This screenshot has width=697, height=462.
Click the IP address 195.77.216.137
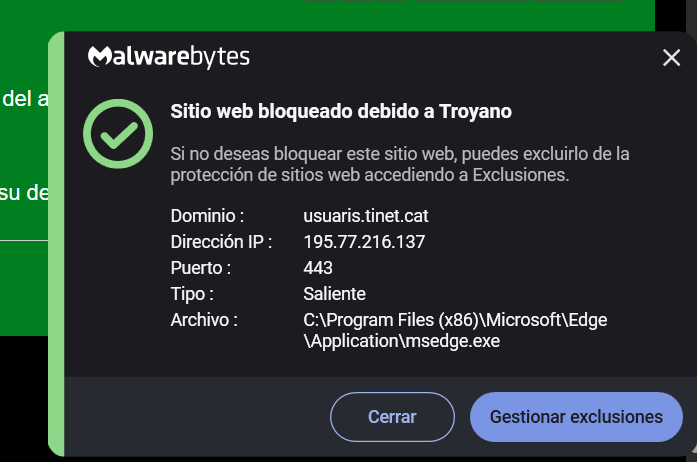tap(364, 242)
